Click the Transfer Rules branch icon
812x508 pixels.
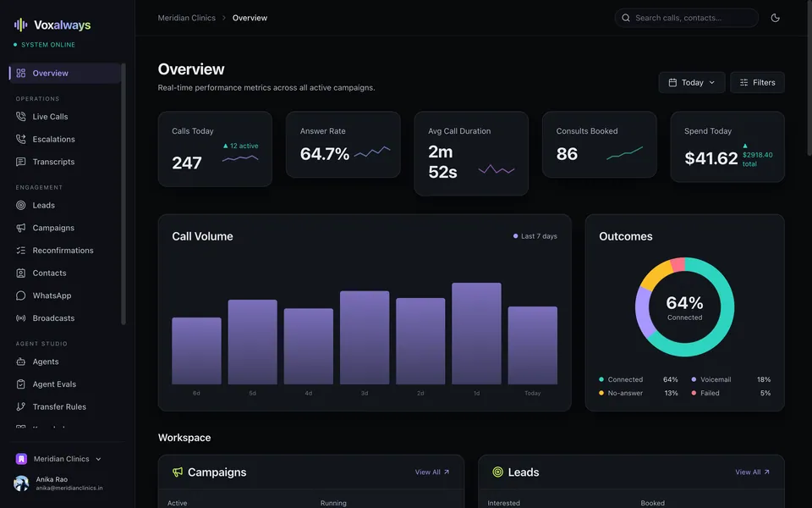[x=20, y=406]
